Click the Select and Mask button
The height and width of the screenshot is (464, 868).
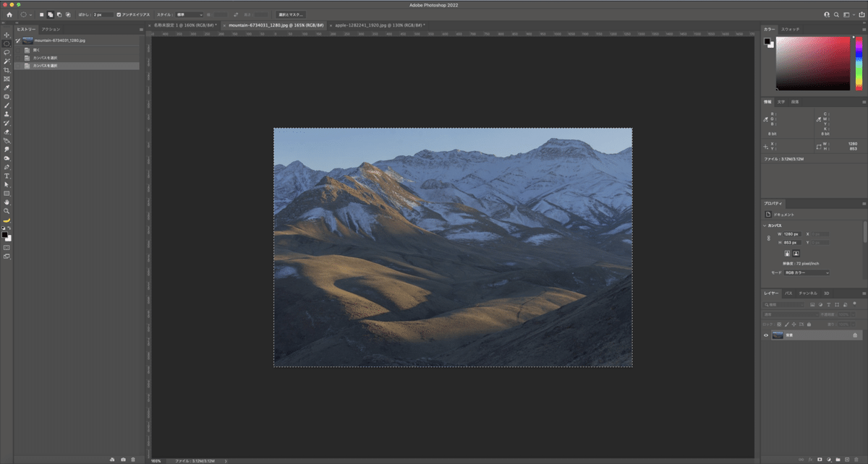click(292, 14)
